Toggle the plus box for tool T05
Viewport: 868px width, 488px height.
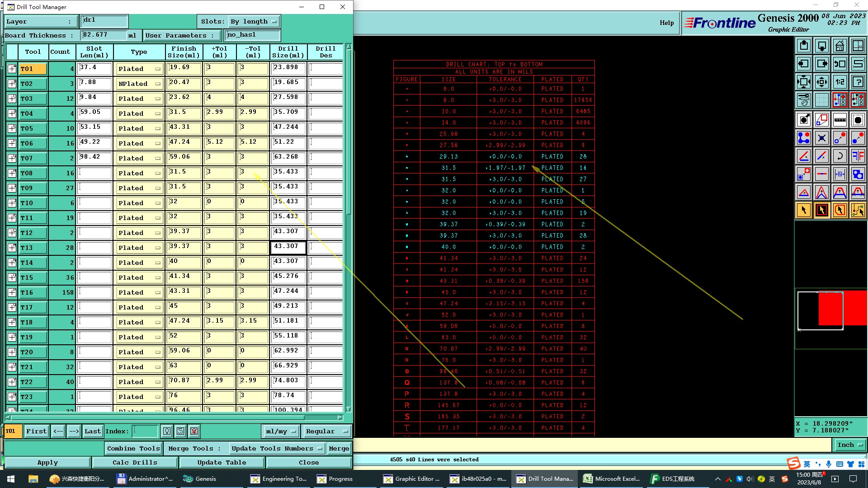[x=12, y=128]
